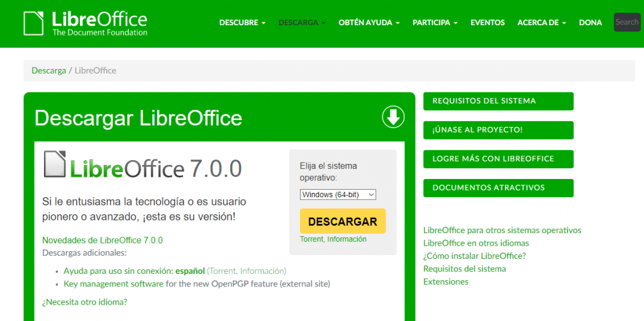Open LibreOffice en otros idiomas link
Image resolution: width=644 pixels, height=321 pixels.
tap(476, 243)
